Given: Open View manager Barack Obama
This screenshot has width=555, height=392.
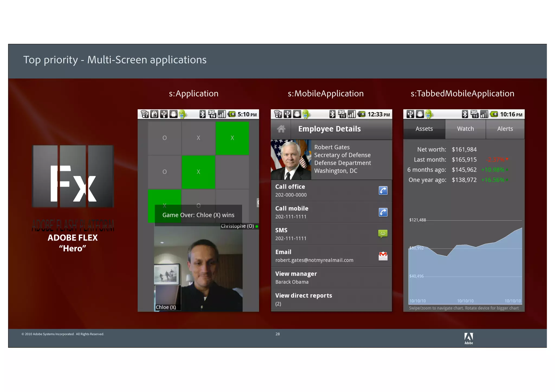Looking at the screenshot, I should click(x=331, y=278).
